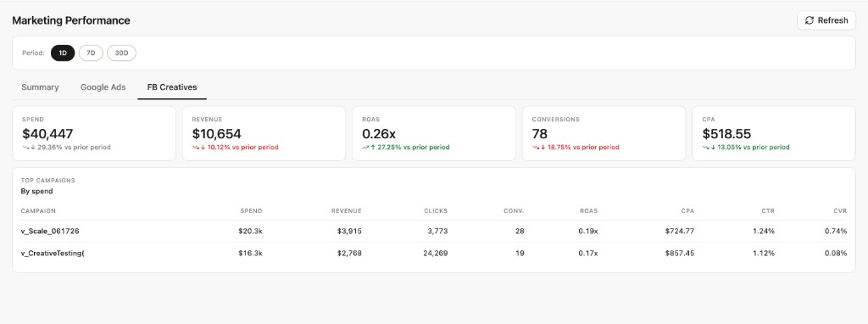The image size is (868, 324).
Task: Click the Marketing Performance heading
Action: (x=71, y=20)
